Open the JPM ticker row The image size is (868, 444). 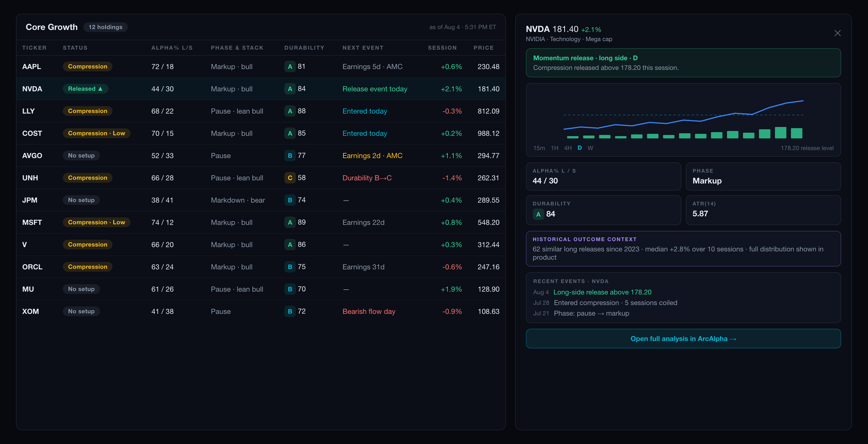tap(261, 200)
